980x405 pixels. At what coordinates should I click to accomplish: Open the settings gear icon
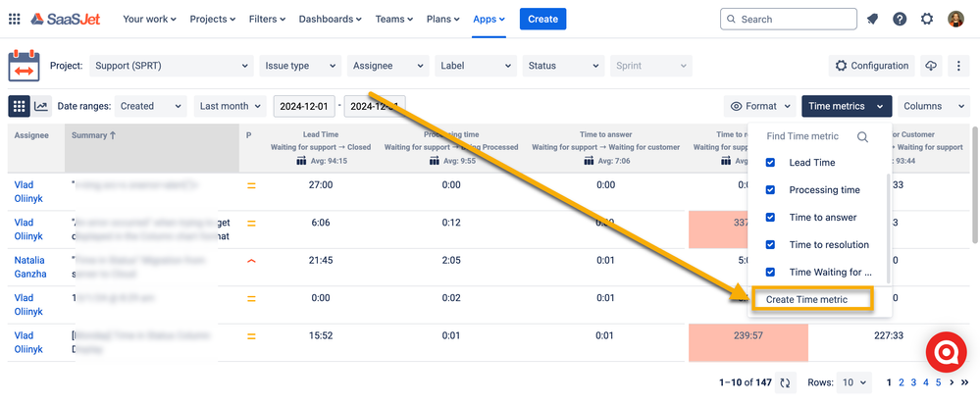[927, 20]
